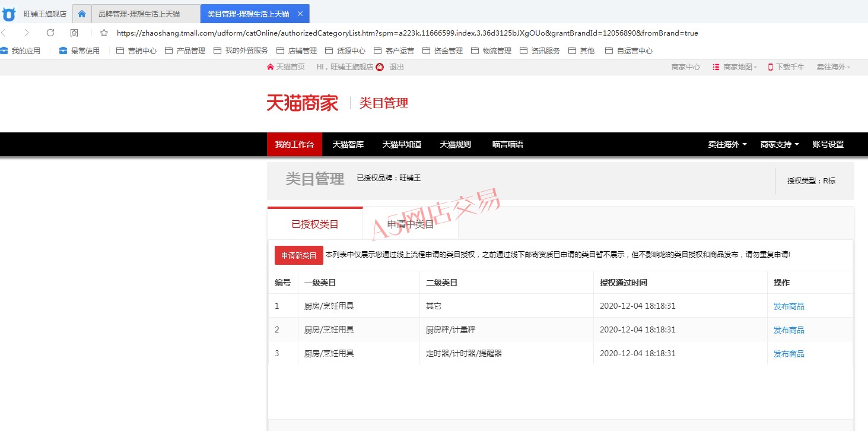Select the 已授权类目 tab

coord(315,224)
